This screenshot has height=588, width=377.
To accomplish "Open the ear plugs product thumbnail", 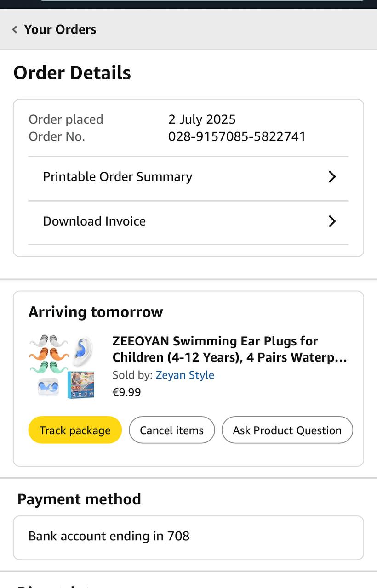I will 62,366.
